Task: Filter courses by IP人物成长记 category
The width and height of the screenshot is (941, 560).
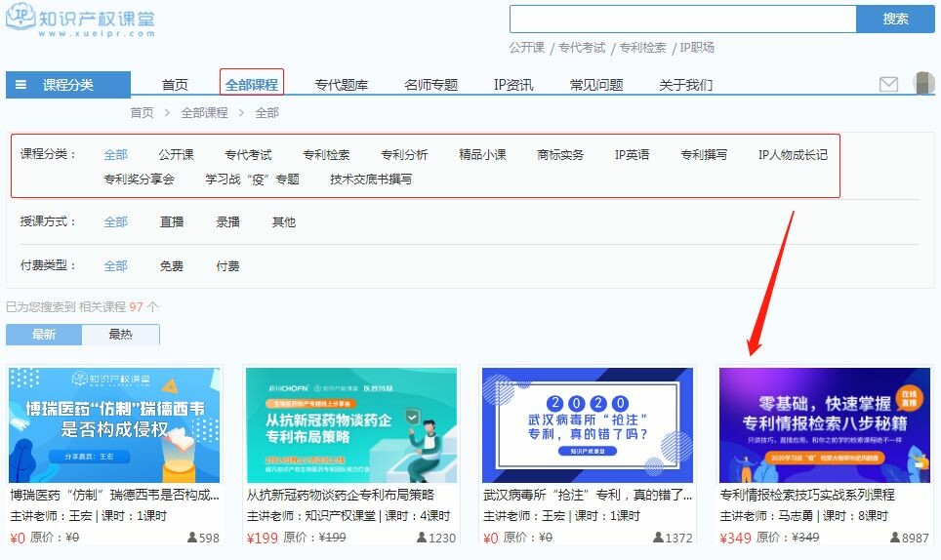Action: point(793,155)
